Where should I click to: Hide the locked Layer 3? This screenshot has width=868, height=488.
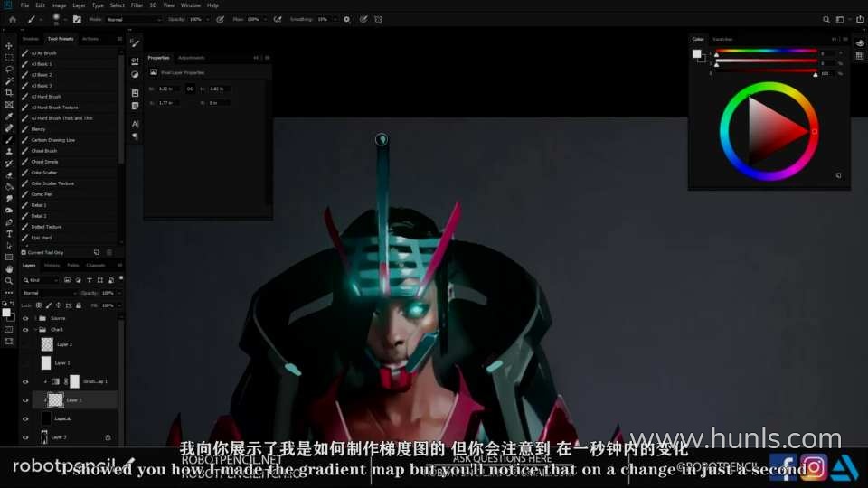coord(25,437)
